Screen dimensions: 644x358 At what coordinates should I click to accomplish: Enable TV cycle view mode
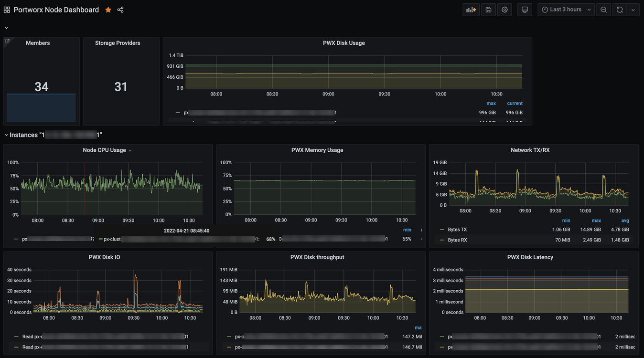point(525,9)
